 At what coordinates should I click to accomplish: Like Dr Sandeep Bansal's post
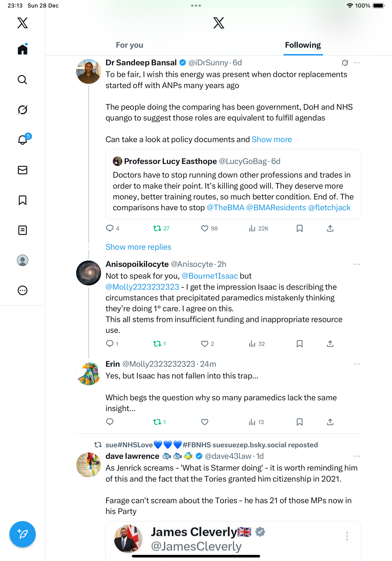pyautogui.click(x=204, y=228)
